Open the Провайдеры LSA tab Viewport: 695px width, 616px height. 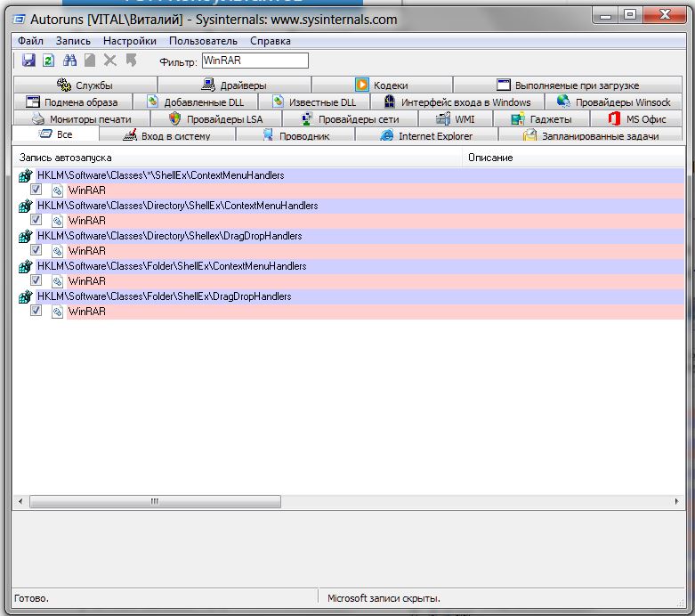216,119
